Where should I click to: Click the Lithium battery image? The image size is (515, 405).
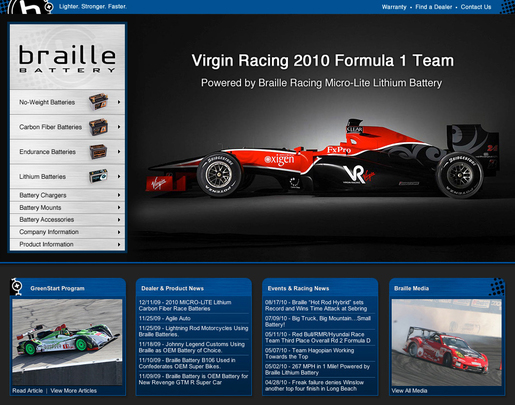98,176
